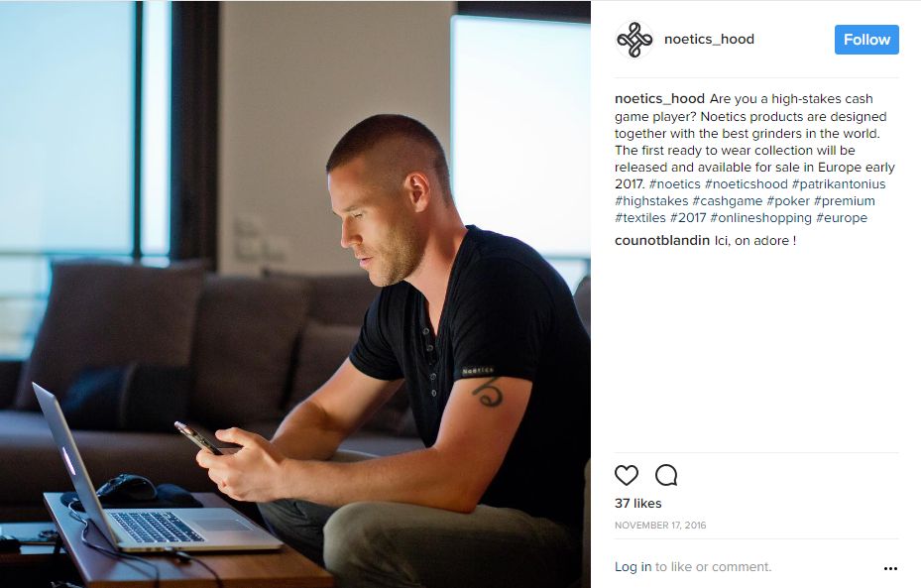This screenshot has height=588, width=921.
Task: Click commenter counotblandin's username
Action: point(662,240)
